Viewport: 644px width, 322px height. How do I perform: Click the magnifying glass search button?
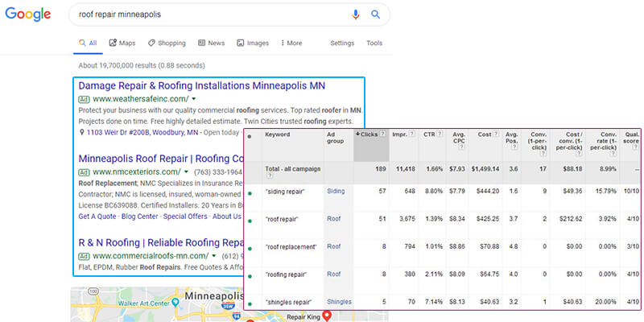[x=375, y=14]
